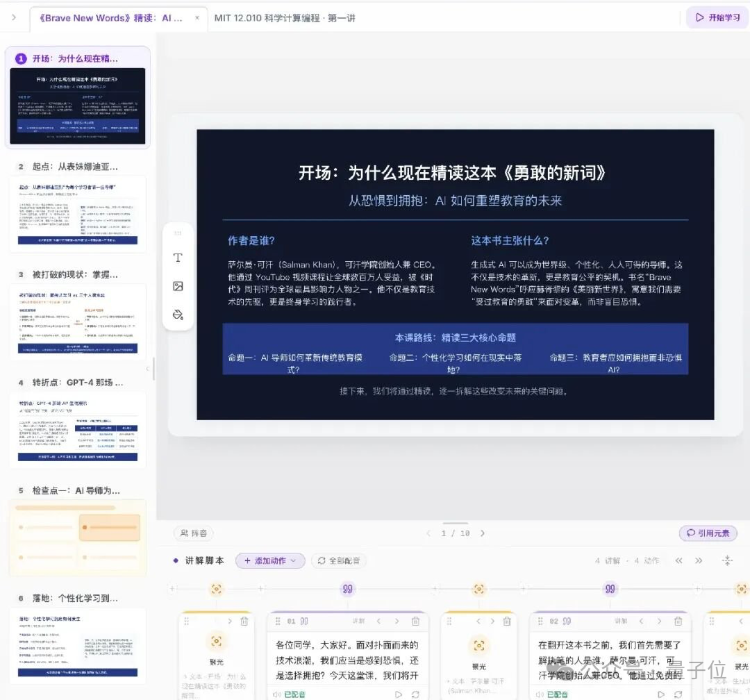Click second quote marker on timeline
The image size is (750, 700).
(x=610, y=588)
